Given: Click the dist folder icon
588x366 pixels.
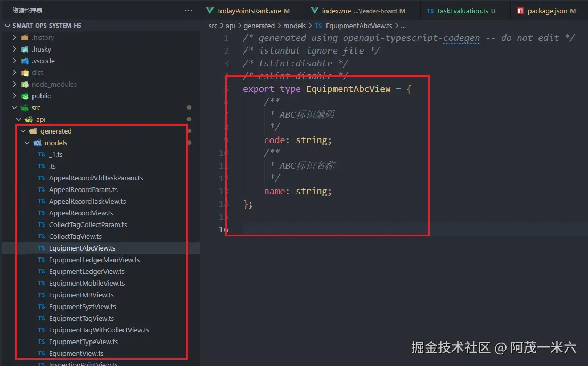Looking at the screenshot, I should (24, 73).
